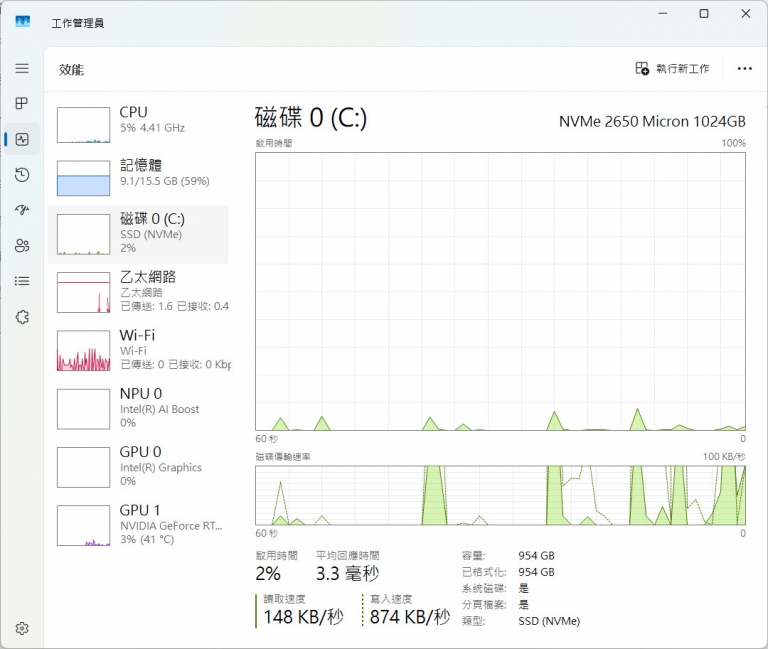Select the Wi-Fi performance item
The width and height of the screenshot is (768, 649).
click(x=138, y=350)
